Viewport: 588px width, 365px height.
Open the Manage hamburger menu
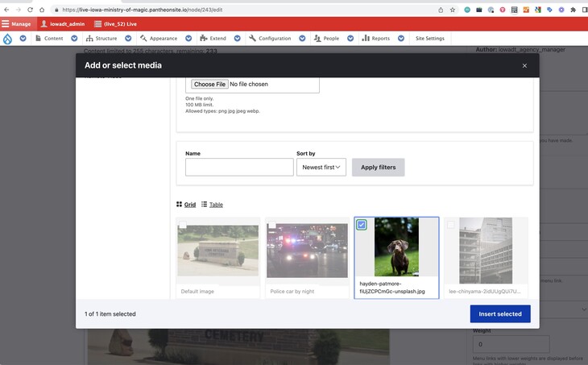coord(16,24)
